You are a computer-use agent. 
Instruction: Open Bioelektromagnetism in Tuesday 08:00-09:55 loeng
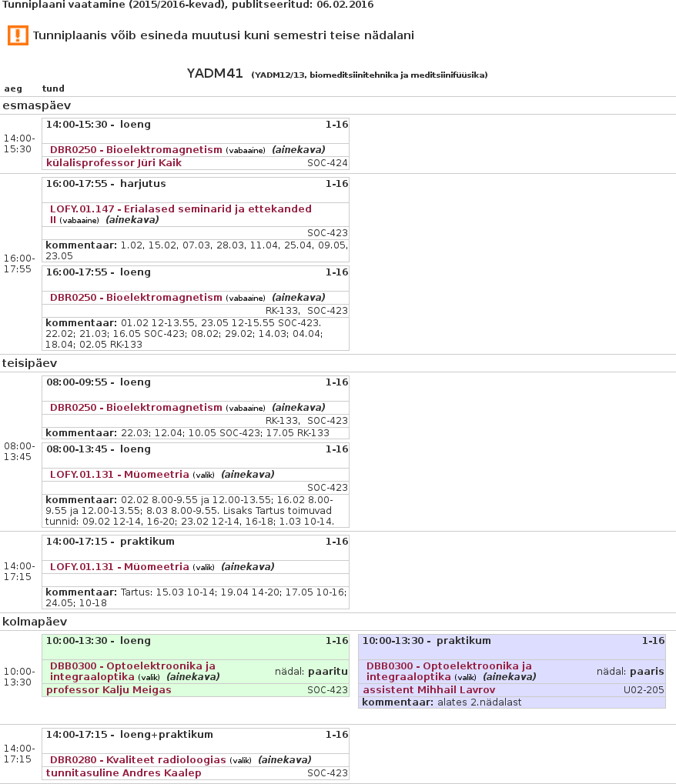[x=136, y=408]
